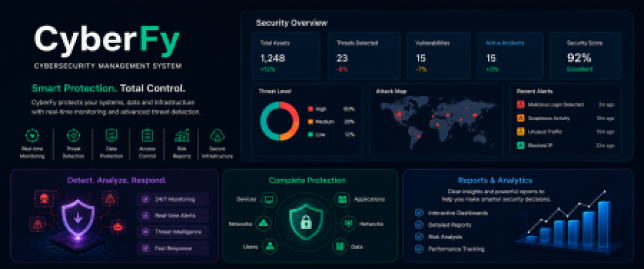
Task: Open the Security Score card
Action: click(585, 56)
